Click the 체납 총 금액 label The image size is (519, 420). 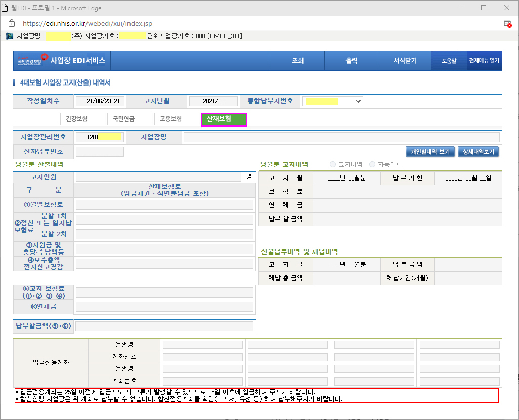pos(285,278)
